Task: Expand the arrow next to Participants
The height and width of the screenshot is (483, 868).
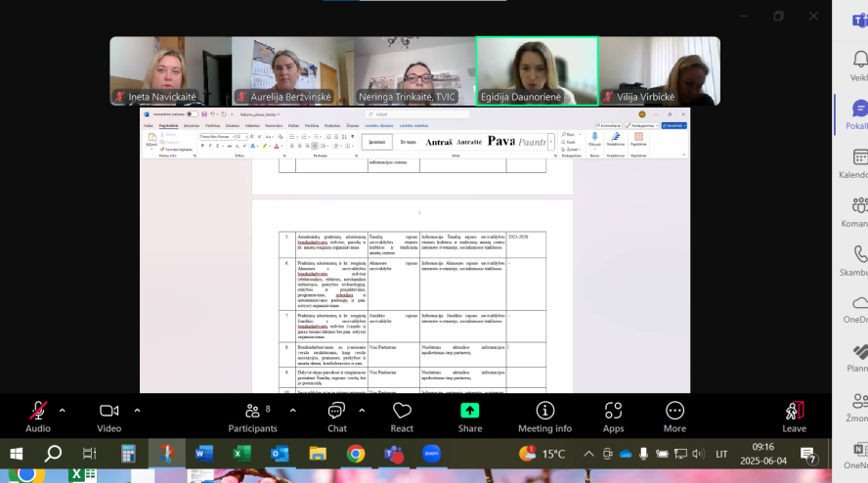Action: point(293,411)
